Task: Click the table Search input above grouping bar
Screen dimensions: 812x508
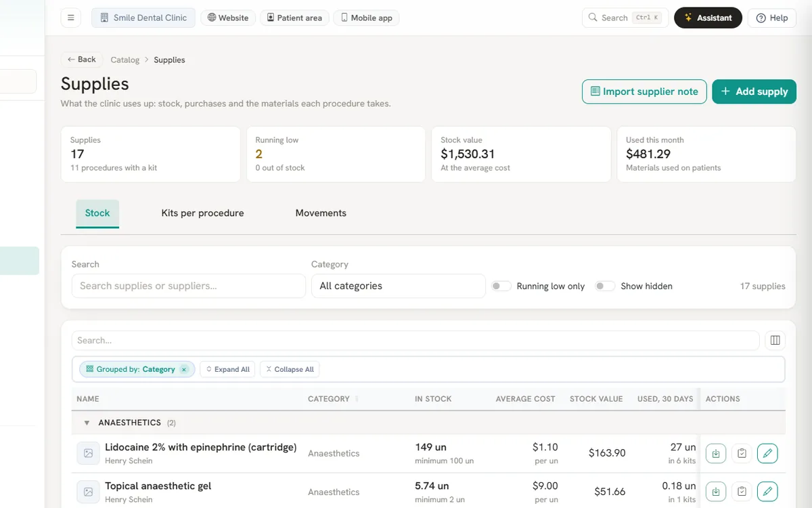Action: pos(415,340)
